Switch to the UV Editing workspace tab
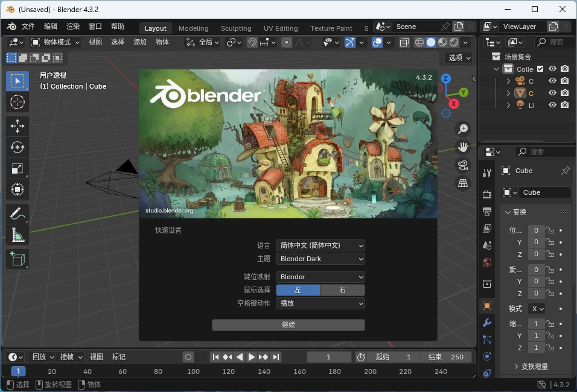 click(x=281, y=28)
